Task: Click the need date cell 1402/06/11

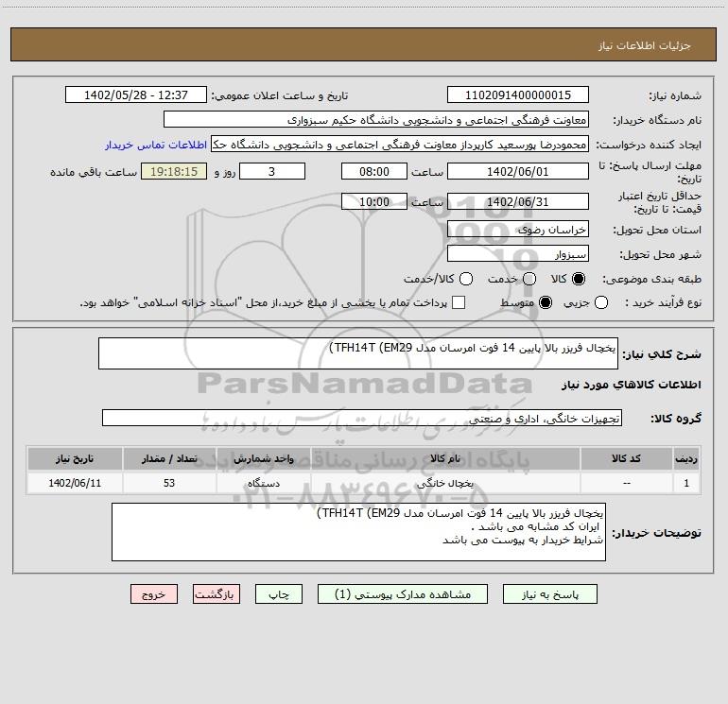Action: pyautogui.click(x=75, y=483)
